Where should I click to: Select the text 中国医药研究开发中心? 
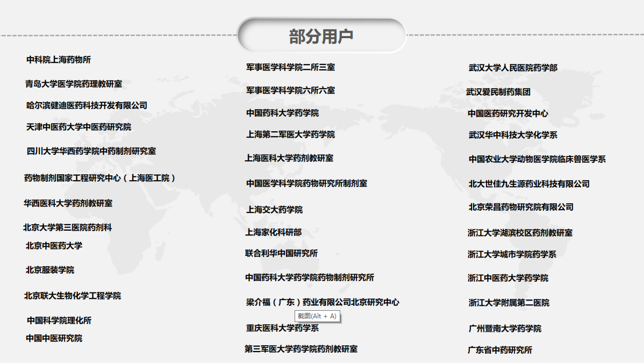point(508,114)
